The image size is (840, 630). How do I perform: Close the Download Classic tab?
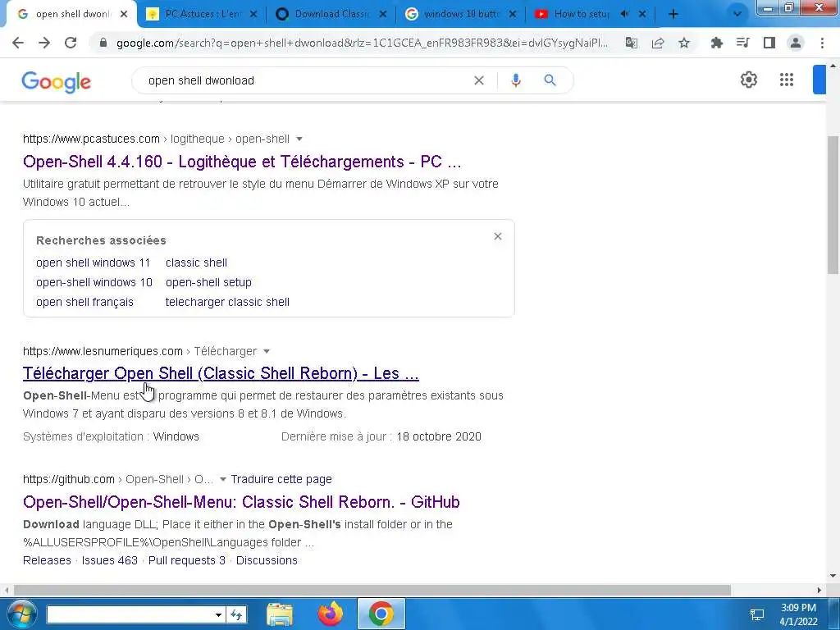383,15
